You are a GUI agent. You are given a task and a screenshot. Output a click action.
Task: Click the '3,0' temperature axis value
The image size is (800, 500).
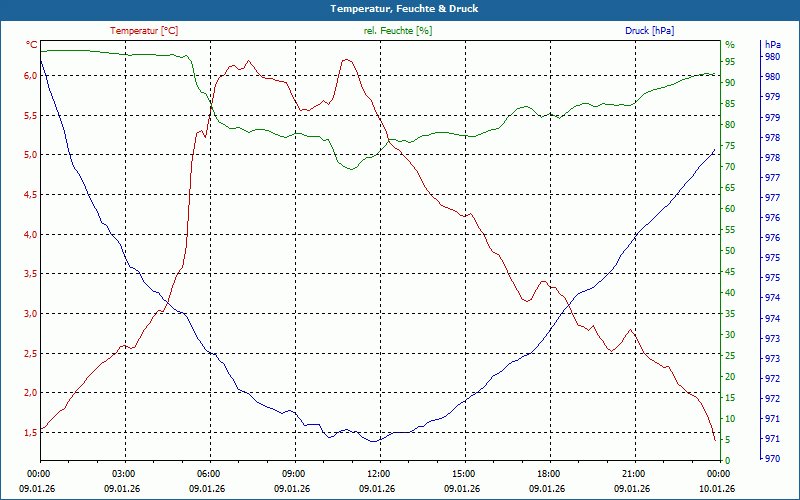click(31, 313)
